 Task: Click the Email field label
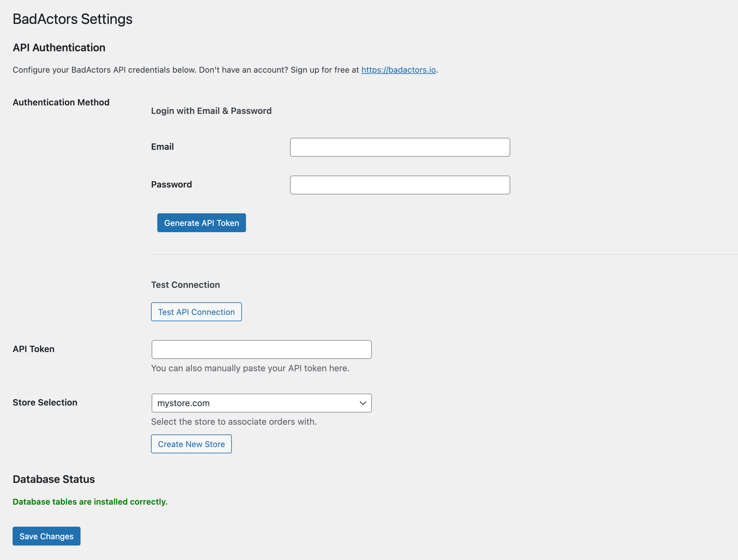point(162,147)
